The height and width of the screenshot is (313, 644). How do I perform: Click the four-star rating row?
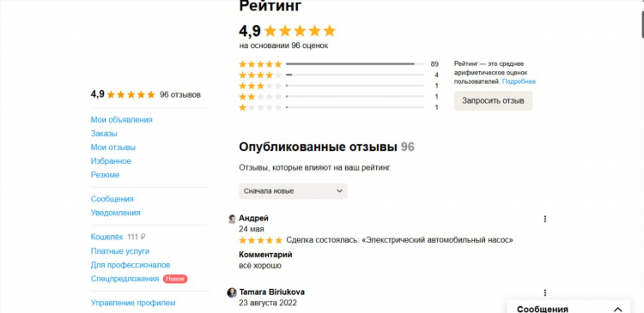click(339, 75)
